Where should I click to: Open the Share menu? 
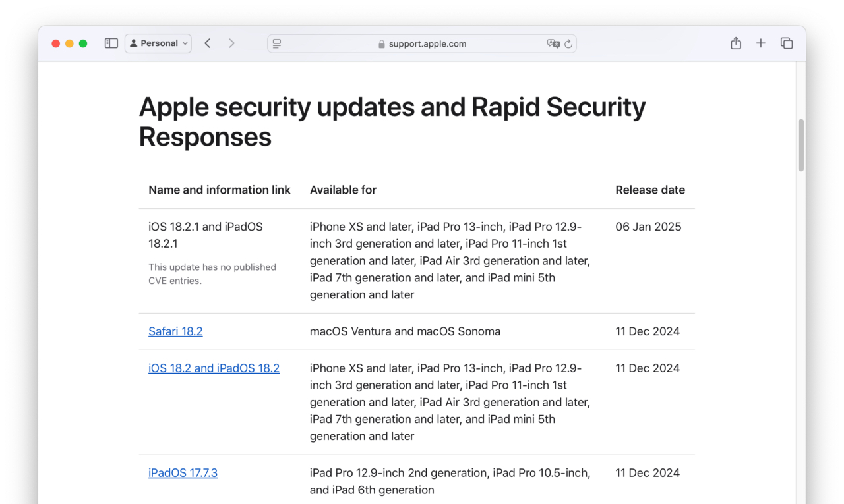[x=736, y=43]
